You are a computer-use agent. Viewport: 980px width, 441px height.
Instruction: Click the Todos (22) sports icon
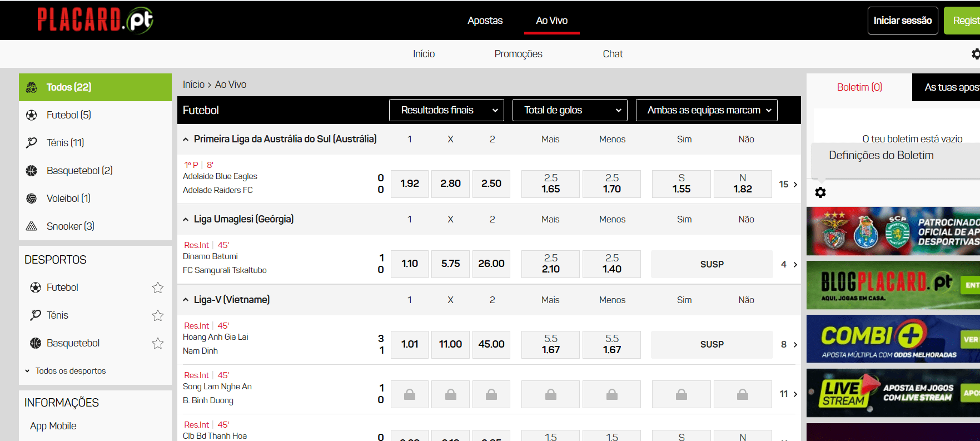[x=32, y=87]
